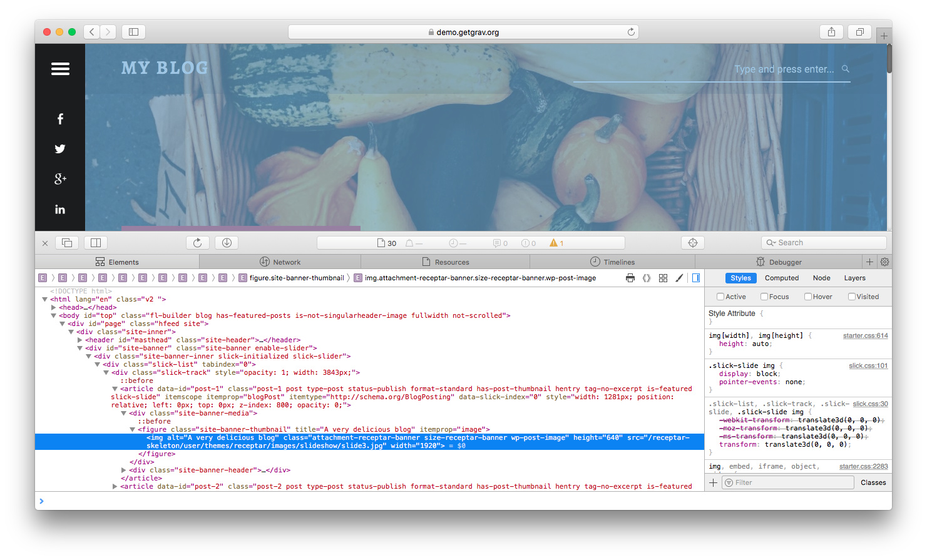Reload the page from the address bar
The width and height of the screenshot is (927, 560).
pyautogui.click(x=631, y=32)
